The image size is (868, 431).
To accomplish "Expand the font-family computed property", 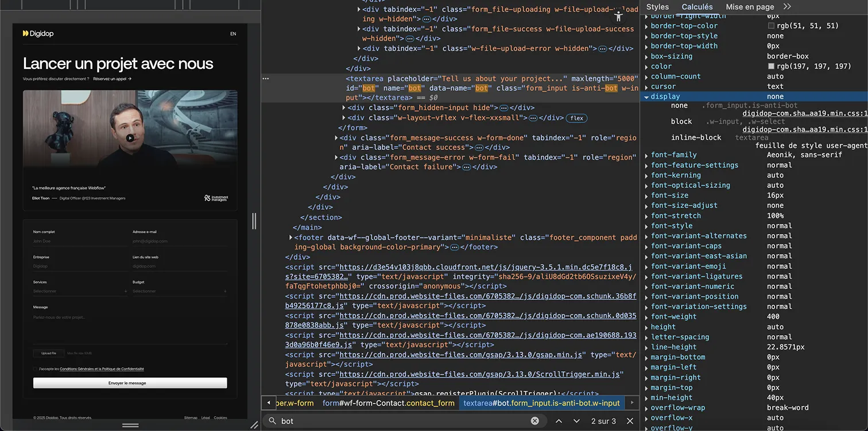I will (x=646, y=155).
